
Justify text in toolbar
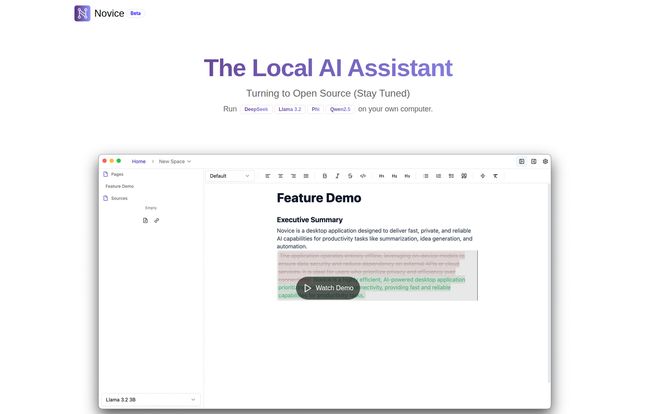(306, 176)
